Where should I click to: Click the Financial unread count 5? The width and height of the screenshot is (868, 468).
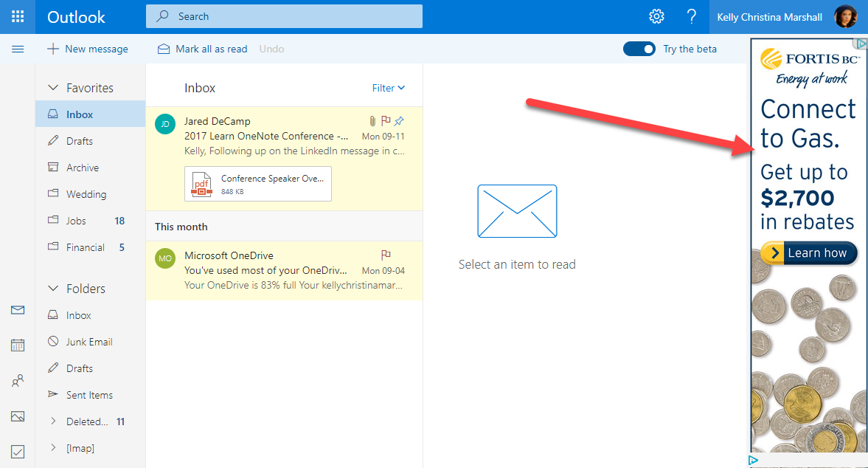click(122, 247)
